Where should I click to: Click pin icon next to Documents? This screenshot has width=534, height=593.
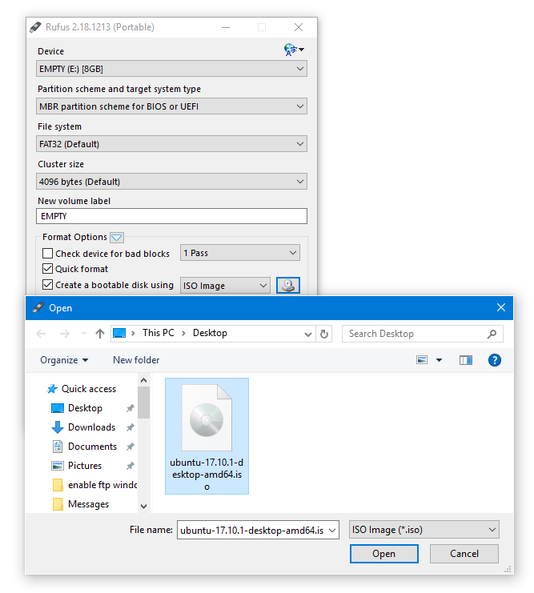pos(130,447)
